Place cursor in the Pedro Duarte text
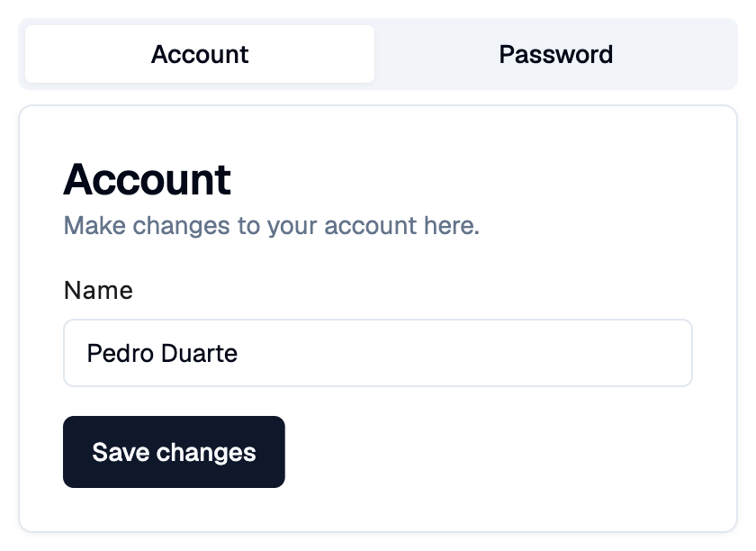The width and height of the screenshot is (756, 551). pyautogui.click(x=162, y=353)
